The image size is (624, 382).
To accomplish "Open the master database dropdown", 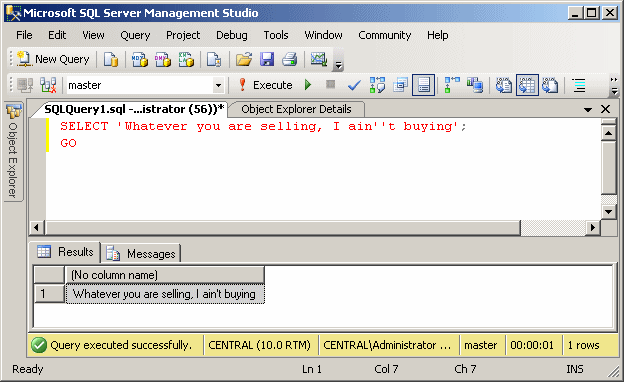I will click(218, 85).
